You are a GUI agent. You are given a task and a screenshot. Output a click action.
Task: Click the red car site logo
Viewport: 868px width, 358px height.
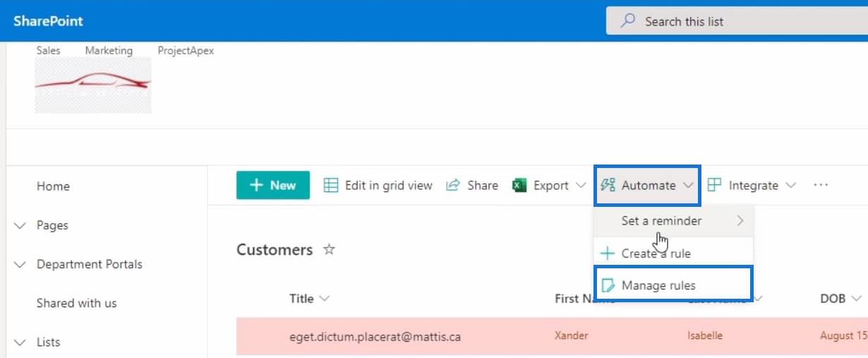[93, 85]
